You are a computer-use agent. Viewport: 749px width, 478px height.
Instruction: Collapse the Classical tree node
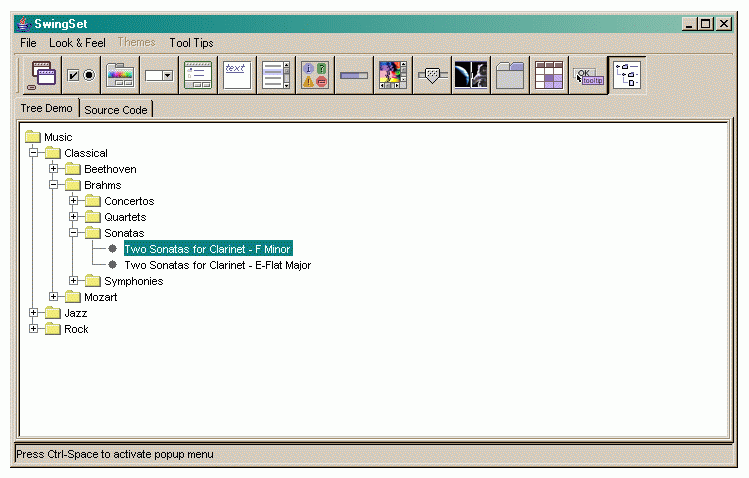click(33, 153)
